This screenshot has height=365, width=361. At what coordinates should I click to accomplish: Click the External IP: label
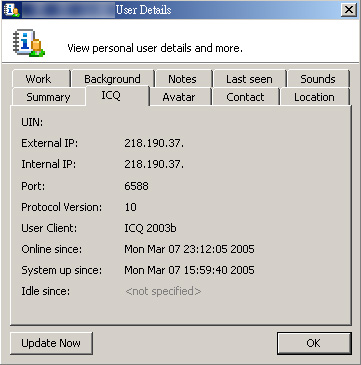(49, 143)
